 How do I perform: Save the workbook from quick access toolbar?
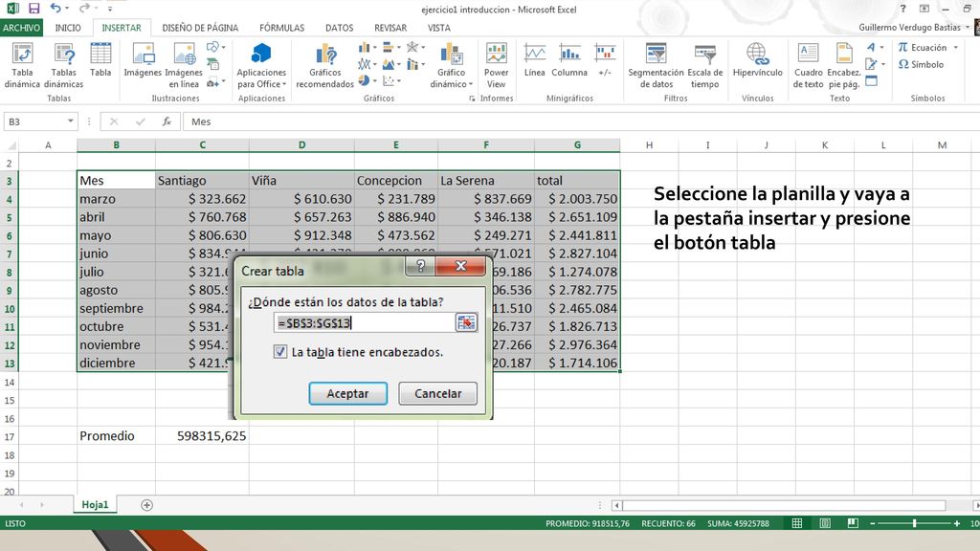point(33,9)
